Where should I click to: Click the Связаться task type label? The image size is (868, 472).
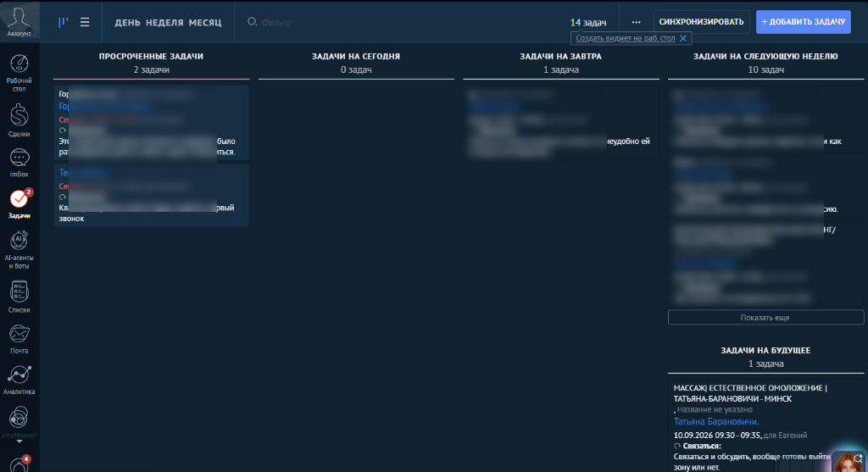pyautogui.click(x=701, y=446)
